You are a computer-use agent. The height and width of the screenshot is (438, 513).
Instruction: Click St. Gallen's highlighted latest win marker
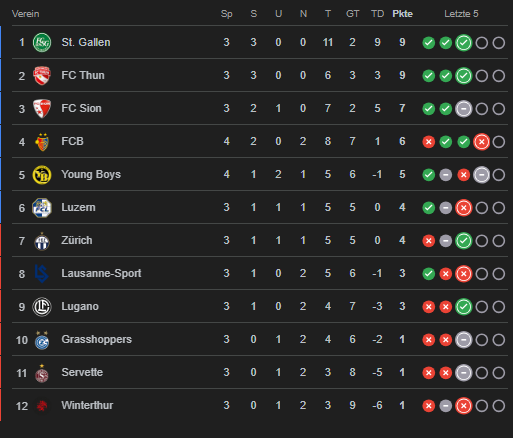tap(464, 43)
